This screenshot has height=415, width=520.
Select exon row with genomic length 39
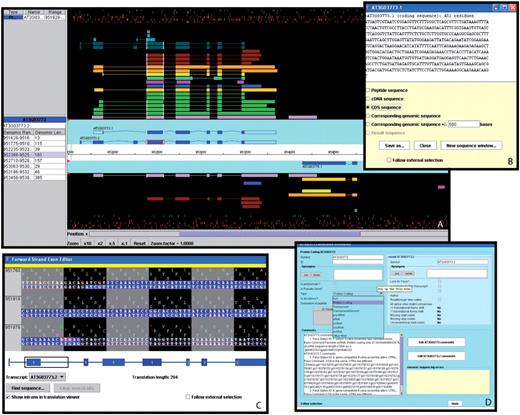[35, 149]
